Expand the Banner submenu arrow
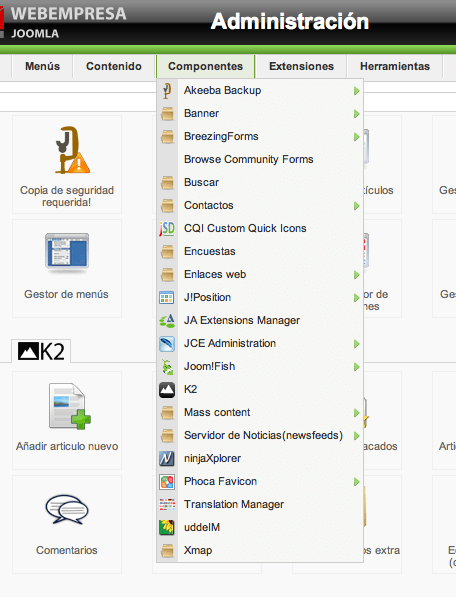The image size is (456, 597). (x=357, y=114)
